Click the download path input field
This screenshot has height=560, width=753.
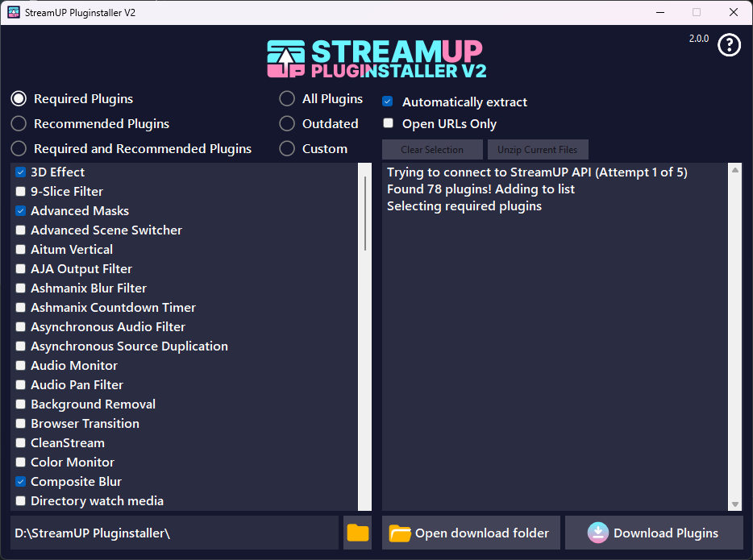(174, 533)
